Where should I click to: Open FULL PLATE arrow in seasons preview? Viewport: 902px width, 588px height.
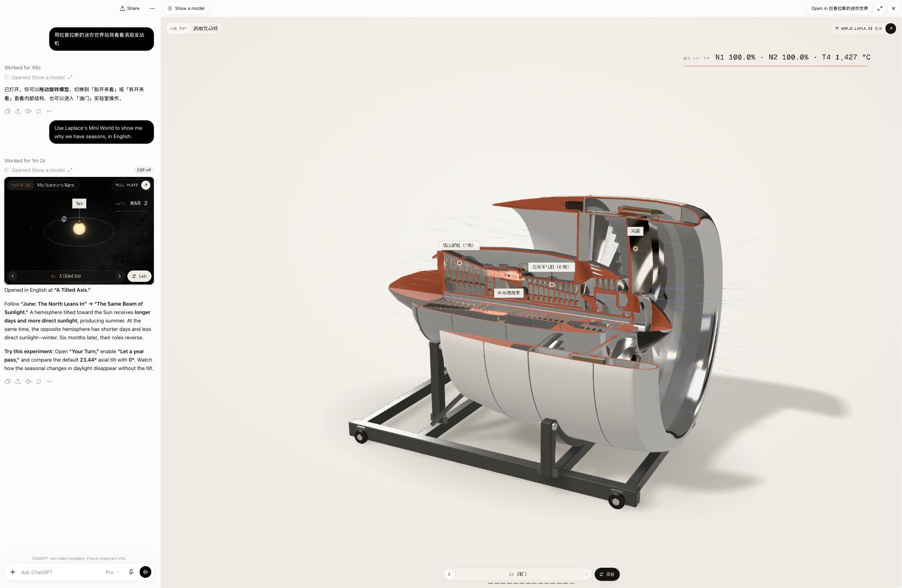[x=146, y=185]
